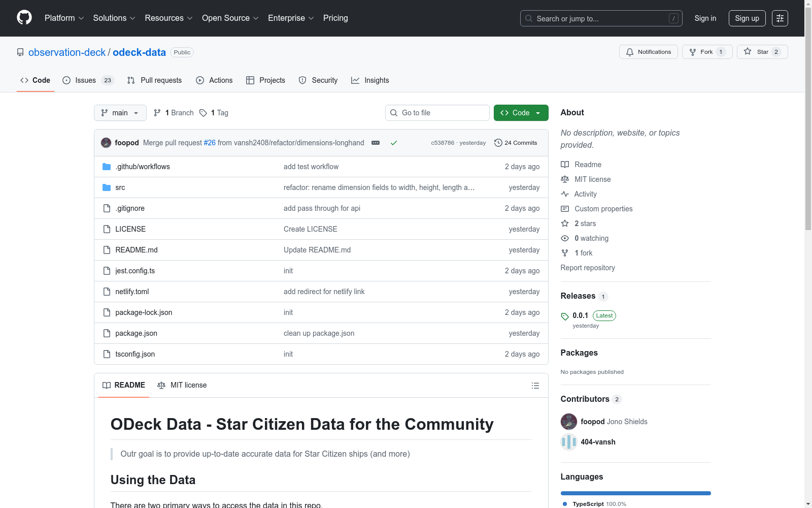
Task: Expand the commit message ellipsis
Action: (376, 143)
